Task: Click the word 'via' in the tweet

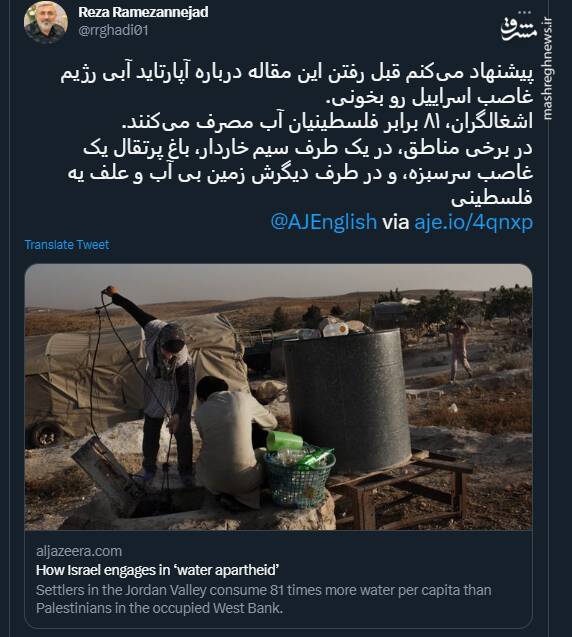Action: click(x=395, y=222)
